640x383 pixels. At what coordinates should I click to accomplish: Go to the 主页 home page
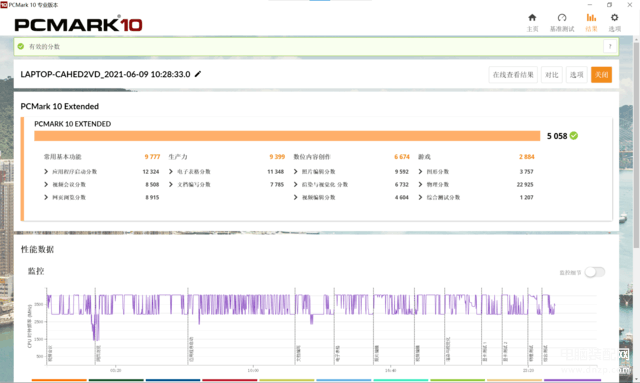click(532, 22)
